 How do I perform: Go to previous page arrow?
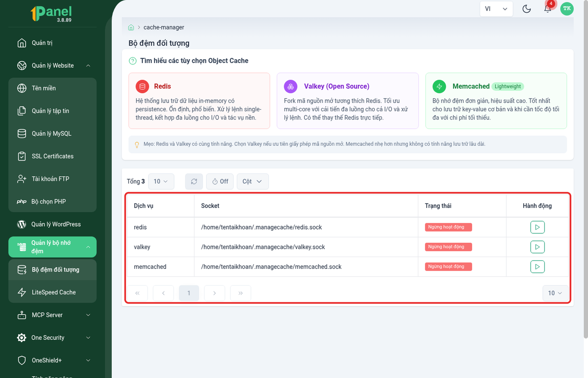point(163,293)
